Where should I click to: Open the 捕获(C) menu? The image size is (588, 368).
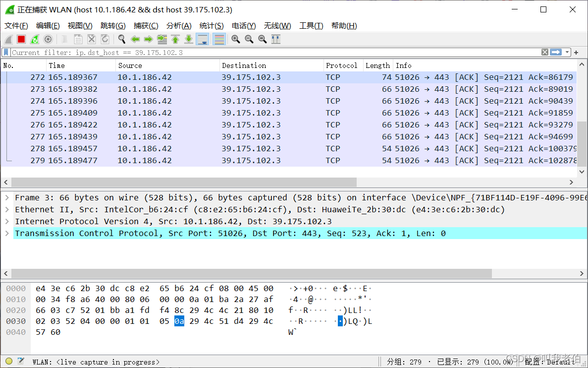click(146, 25)
